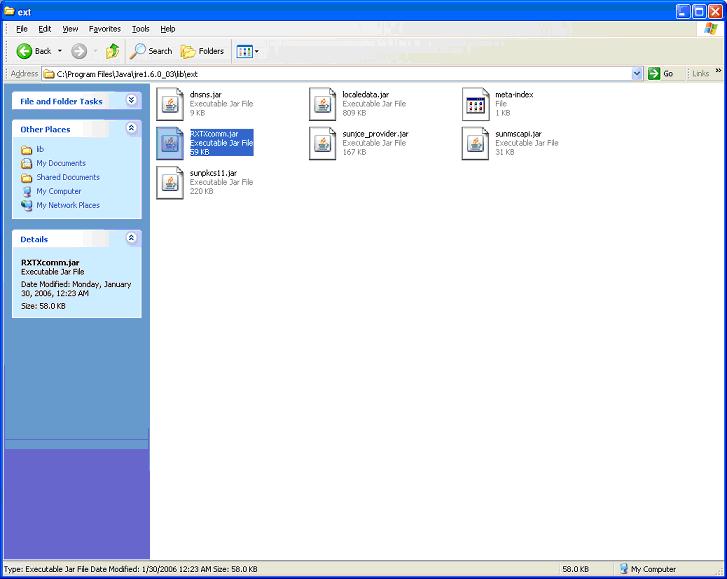Click the Forward arrow icon
Screen dimensions: 727x579
(x=79, y=51)
